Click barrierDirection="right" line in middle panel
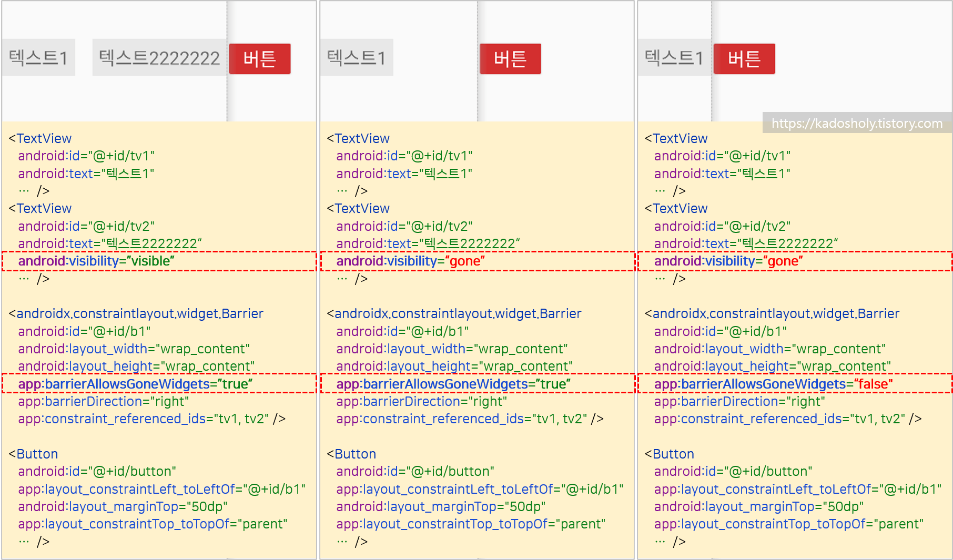 tap(422, 402)
